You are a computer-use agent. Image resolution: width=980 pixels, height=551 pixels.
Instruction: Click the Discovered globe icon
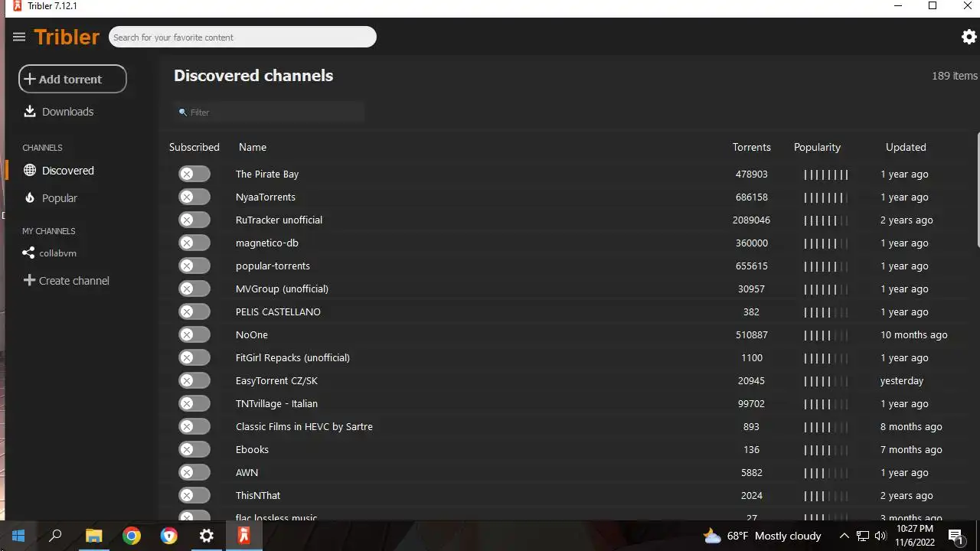(30, 171)
